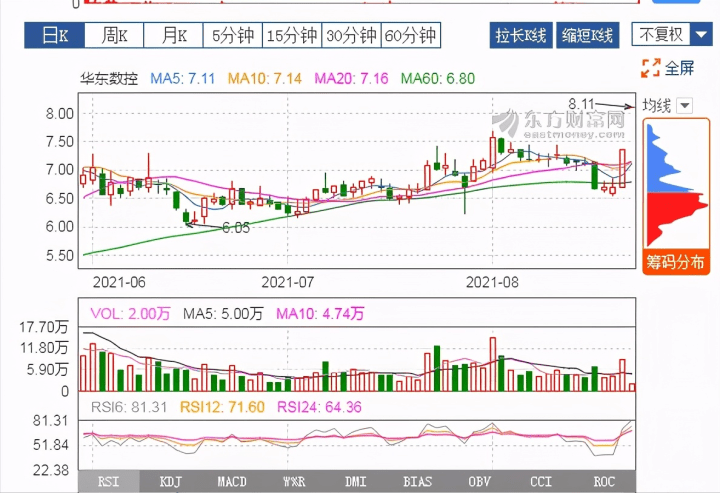
Task: Switch to 月K monthly chart tab
Action: tap(173, 36)
